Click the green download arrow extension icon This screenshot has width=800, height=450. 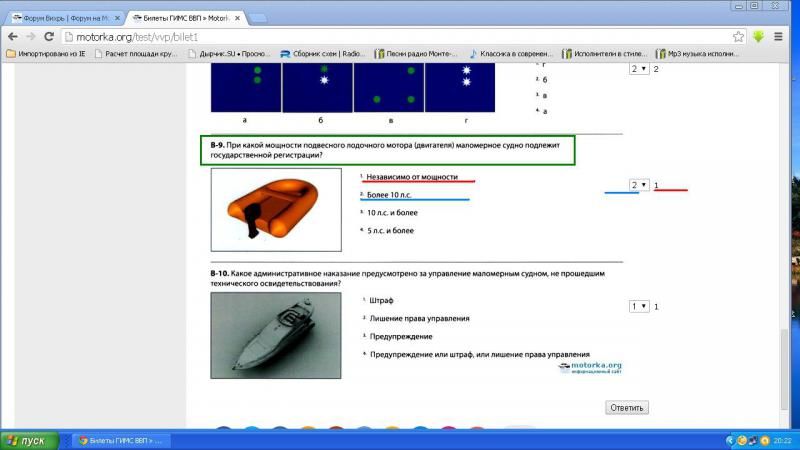click(759, 36)
